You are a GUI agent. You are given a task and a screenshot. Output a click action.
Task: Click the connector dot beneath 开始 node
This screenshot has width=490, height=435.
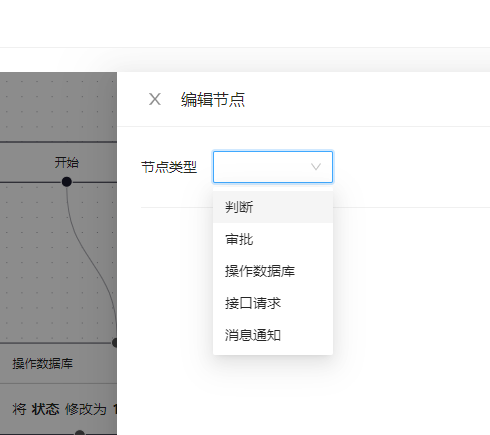point(67,182)
